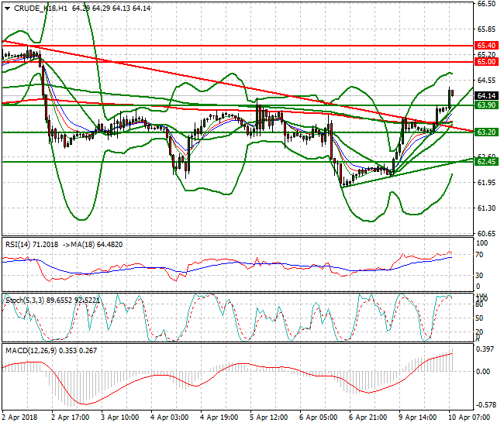Select the ->MA(18) 64.4820 label in RSI panel
The height and width of the screenshot is (426, 504).
[92, 245]
